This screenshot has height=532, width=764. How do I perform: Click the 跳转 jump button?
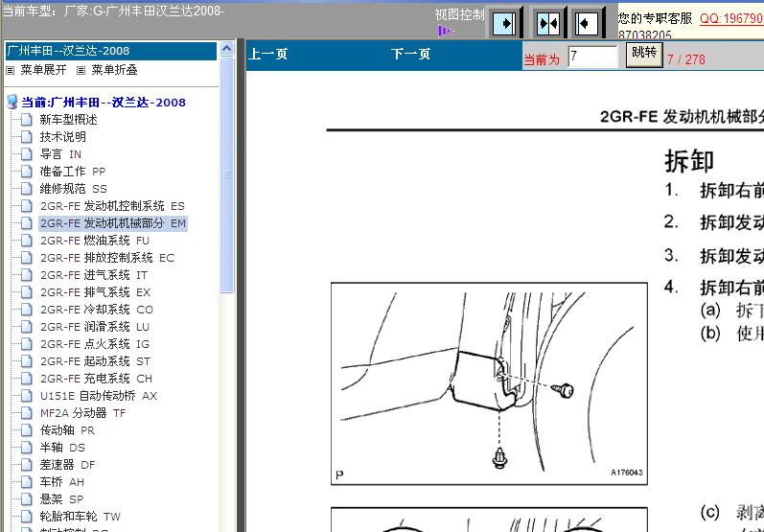click(x=644, y=54)
